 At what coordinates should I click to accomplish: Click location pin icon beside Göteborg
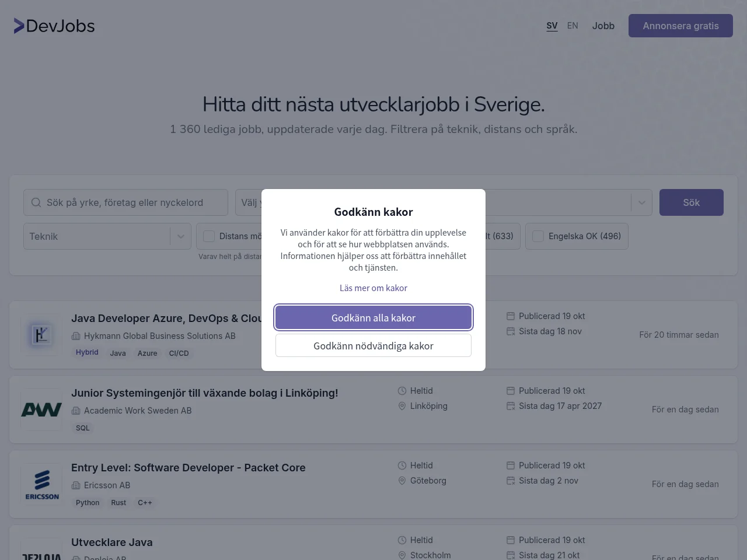[402, 481]
